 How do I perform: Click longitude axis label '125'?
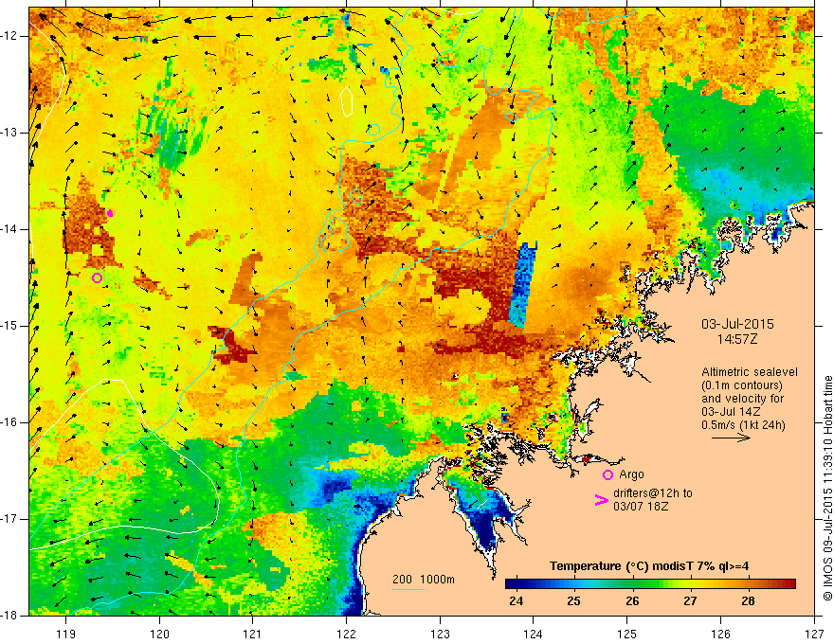point(627,634)
